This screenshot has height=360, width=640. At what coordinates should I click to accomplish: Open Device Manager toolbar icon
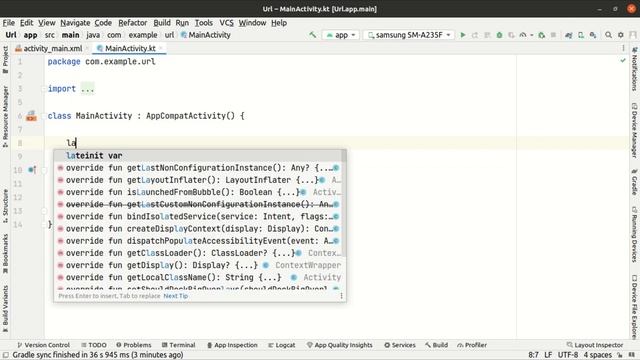coord(581,35)
